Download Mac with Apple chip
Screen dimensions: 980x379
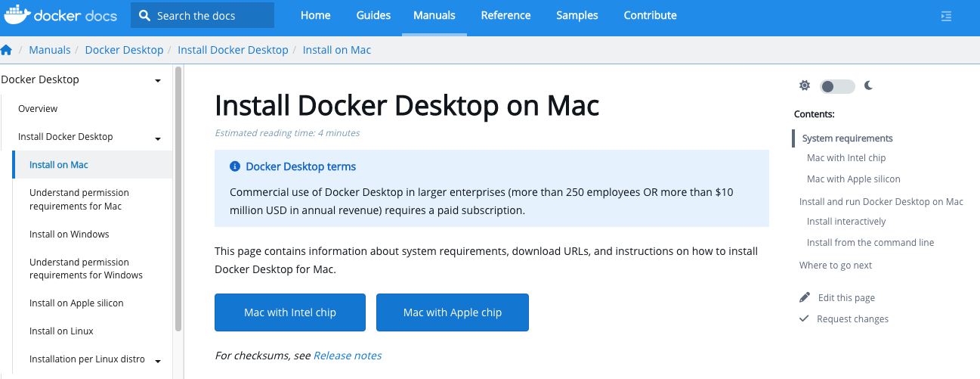tap(453, 312)
